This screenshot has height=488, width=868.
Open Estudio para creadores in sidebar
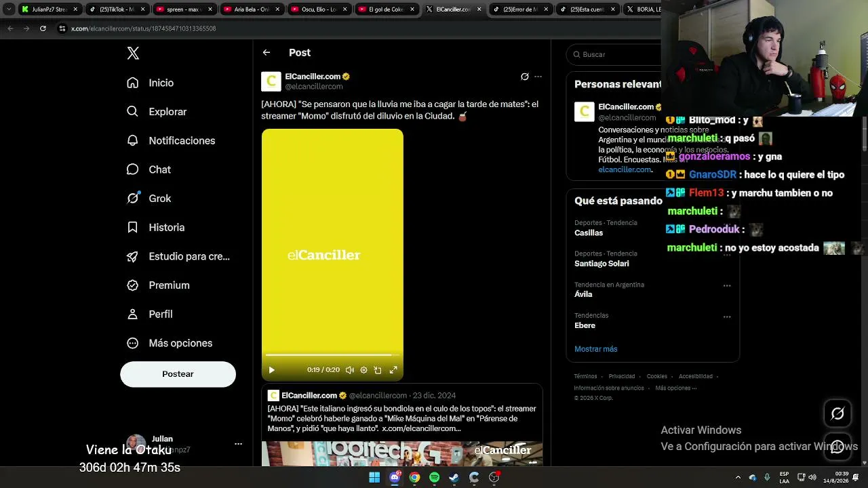[x=178, y=256]
